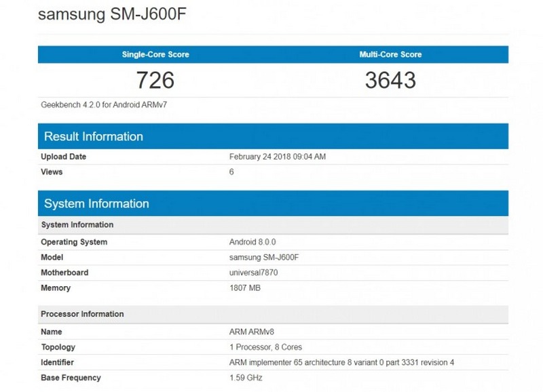Select the Multi-Core Score header
The height and width of the screenshot is (392, 543).
(390, 53)
